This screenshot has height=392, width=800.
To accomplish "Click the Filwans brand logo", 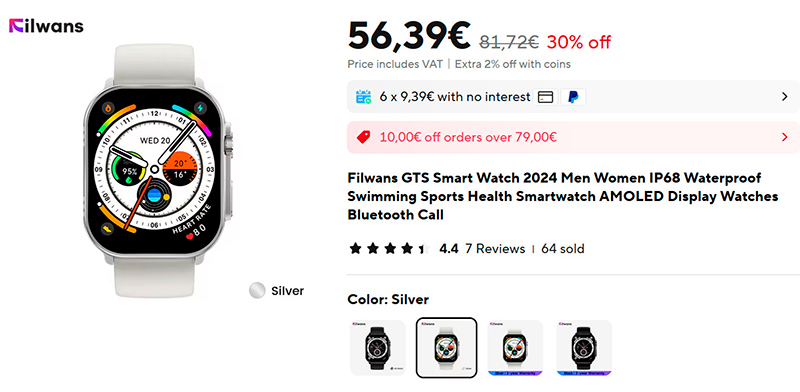I will (46, 26).
